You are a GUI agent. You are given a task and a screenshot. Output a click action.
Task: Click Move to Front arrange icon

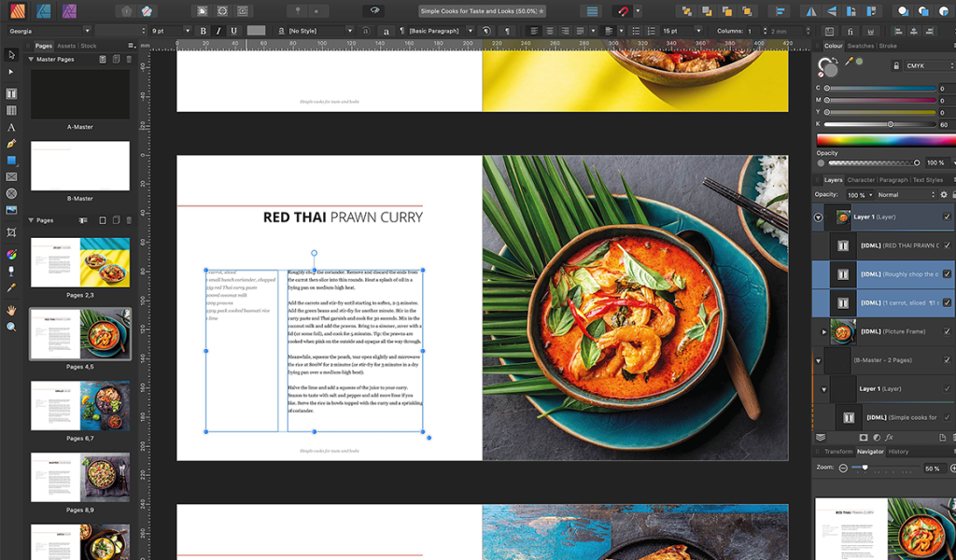pyautogui.click(x=748, y=11)
